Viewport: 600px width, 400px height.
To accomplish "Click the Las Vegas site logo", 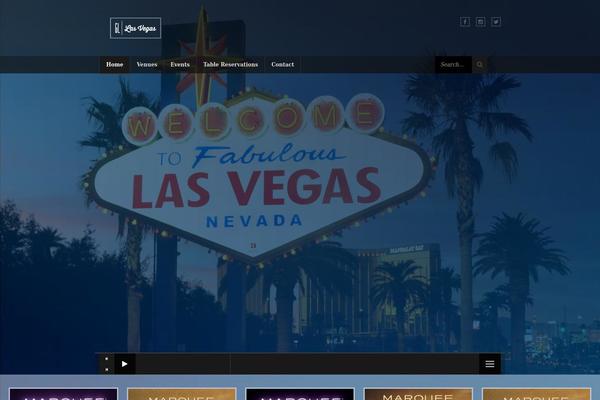I will pos(135,28).
